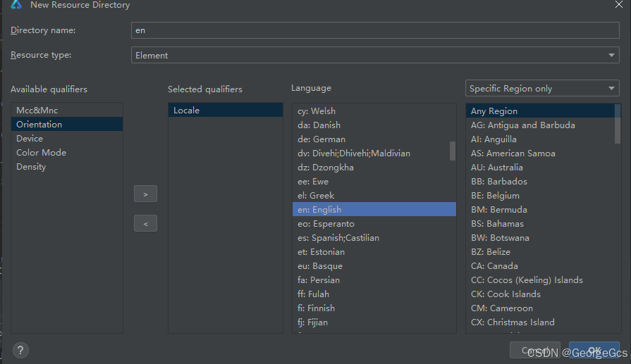Image resolution: width=631 pixels, height=364 pixels.
Task: Expand the Specific Region only dropdown
Action: tap(541, 89)
